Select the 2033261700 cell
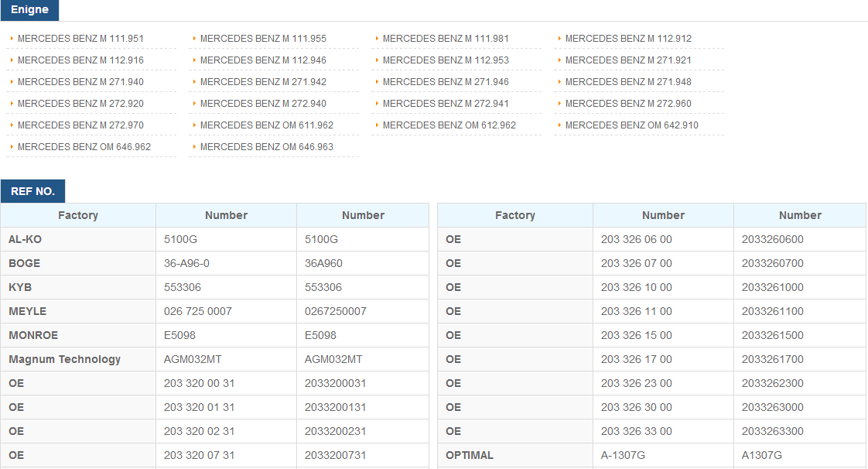This screenshot has height=469, width=868. coord(800,359)
